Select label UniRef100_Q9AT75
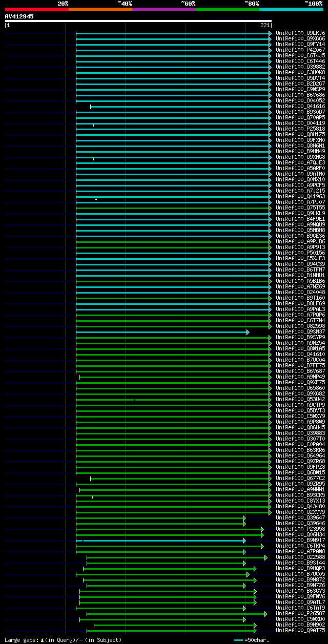 (x=300, y=630)
